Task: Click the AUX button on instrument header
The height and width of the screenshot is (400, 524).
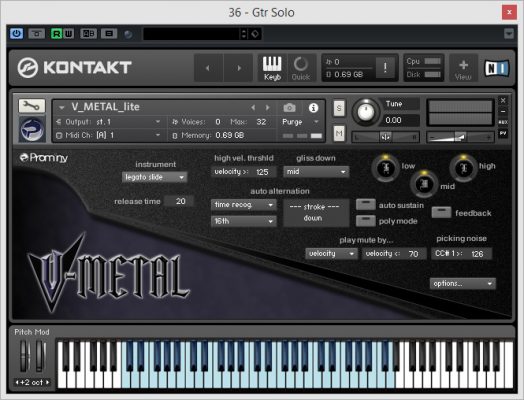Action: coord(503,122)
